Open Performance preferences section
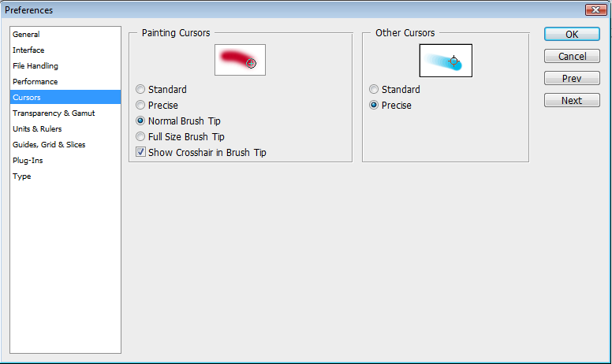 pyautogui.click(x=35, y=82)
